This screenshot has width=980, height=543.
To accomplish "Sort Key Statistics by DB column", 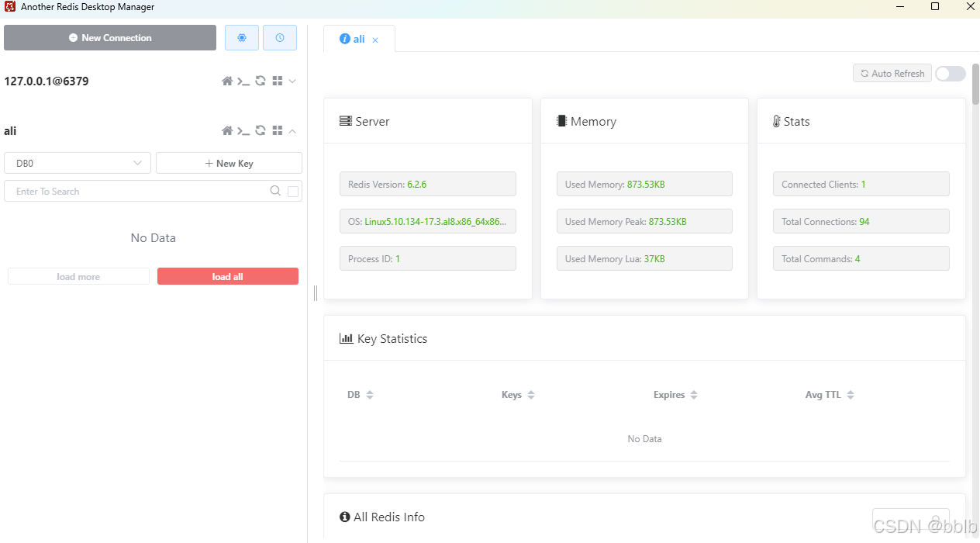I will (x=370, y=395).
